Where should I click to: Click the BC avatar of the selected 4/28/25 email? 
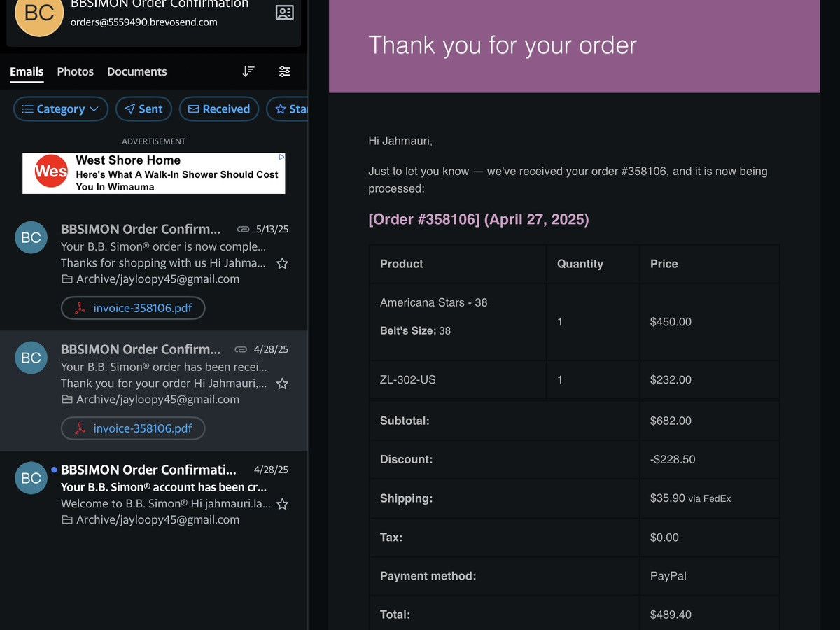pyautogui.click(x=31, y=358)
